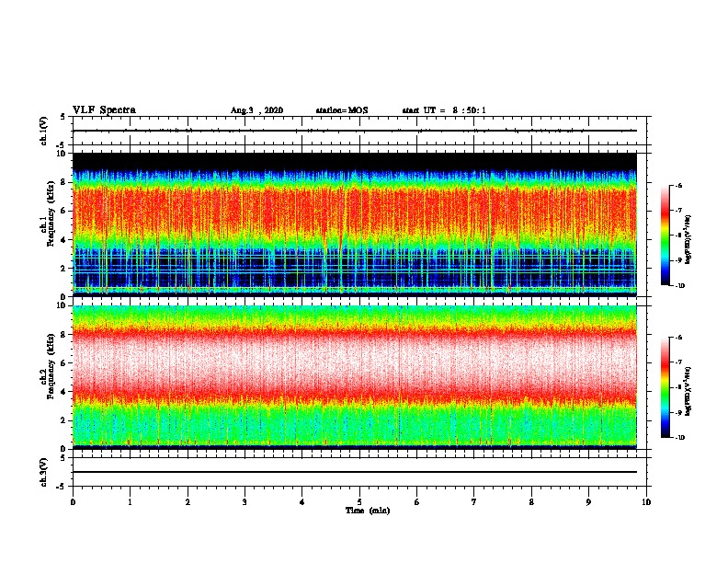Click the "5" tick on the time axis
This screenshot has height=563, width=728.
pos(359,502)
